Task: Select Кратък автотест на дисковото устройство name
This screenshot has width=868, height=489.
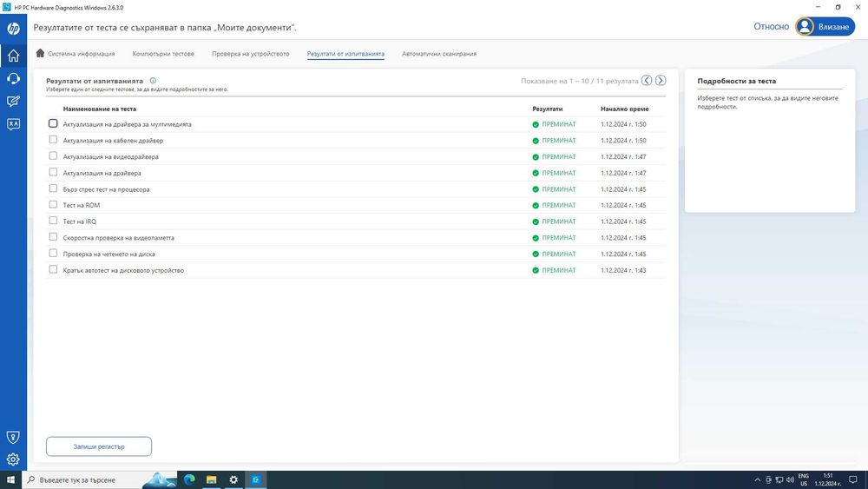Action: tap(123, 271)
